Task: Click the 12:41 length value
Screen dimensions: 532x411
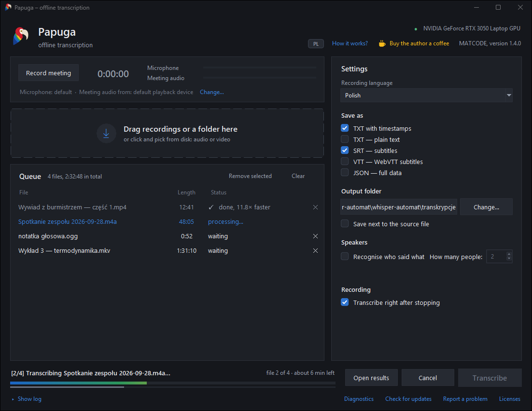Action: point(187,207)
